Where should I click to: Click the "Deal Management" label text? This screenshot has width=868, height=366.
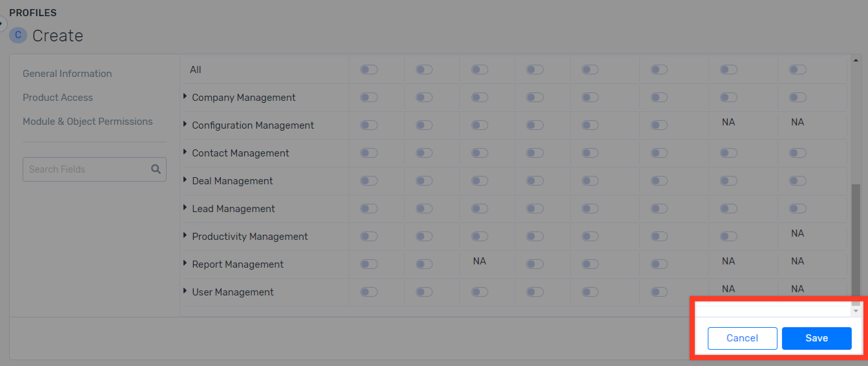tap(232, 181)
